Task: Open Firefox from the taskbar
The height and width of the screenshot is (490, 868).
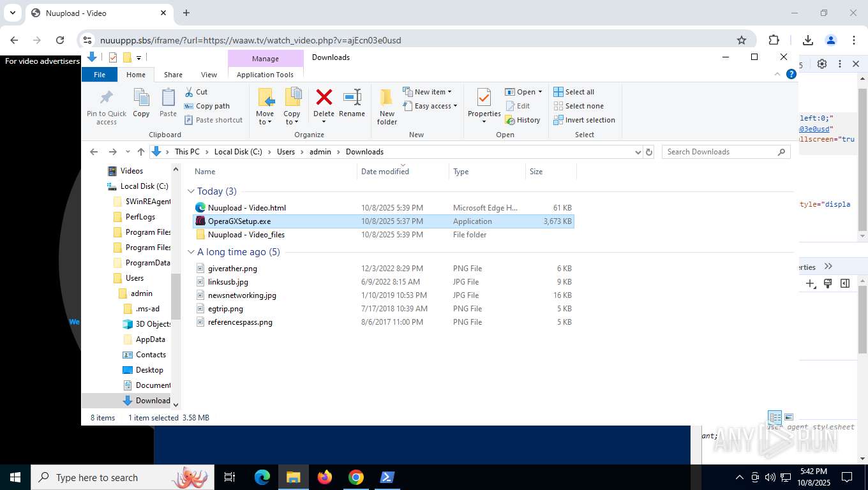Action: [x=325, y=477]
